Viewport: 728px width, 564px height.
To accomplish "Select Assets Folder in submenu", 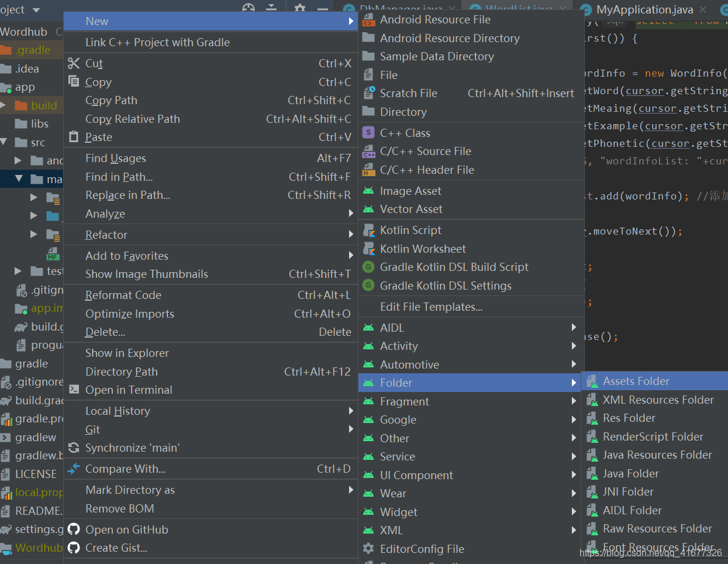I will 655,381.
